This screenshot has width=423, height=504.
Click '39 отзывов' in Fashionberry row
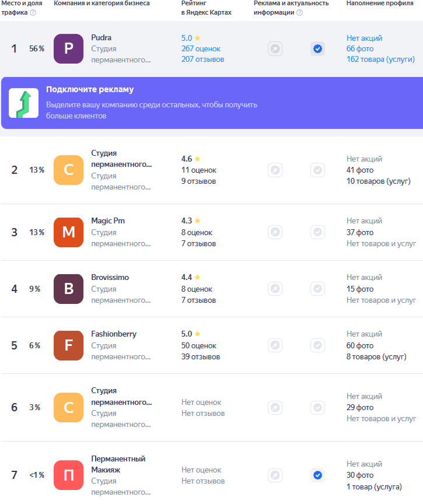point(201,357)
